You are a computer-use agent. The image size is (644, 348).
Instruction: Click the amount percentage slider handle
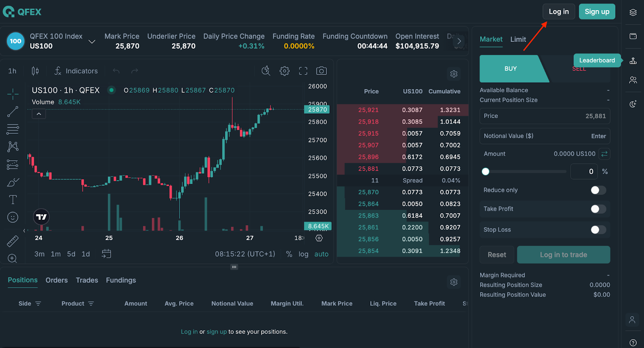tap(485, 172)
